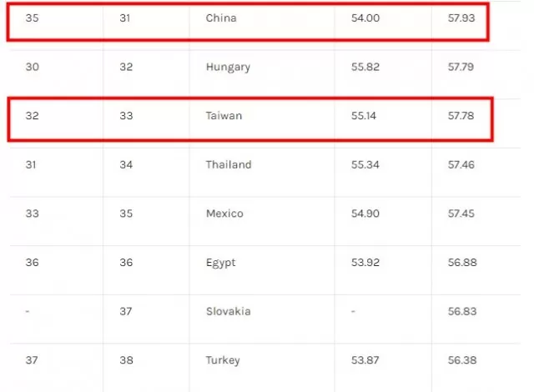Click China's score 57.93
Screen dimensions: 534x392
click(461, 18)
